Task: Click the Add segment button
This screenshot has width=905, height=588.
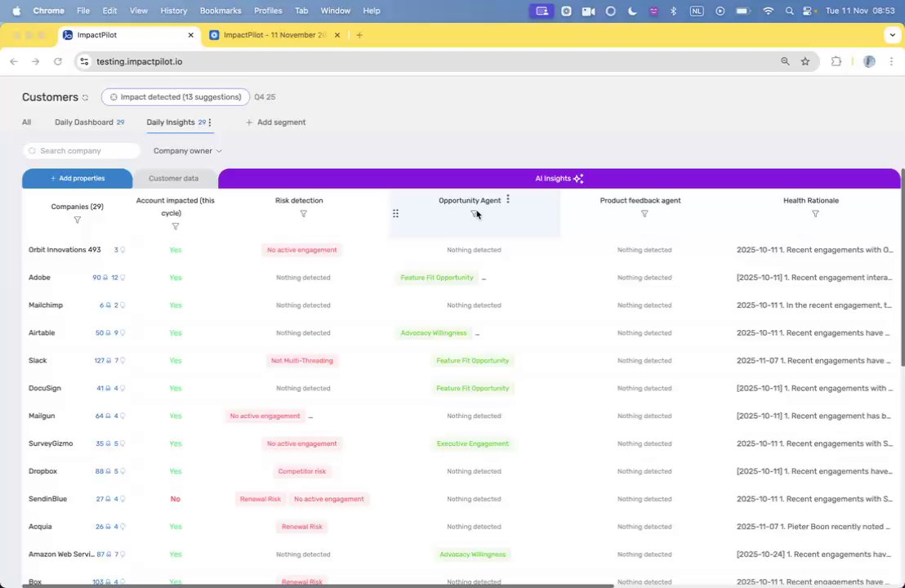Action: (x=275, y=122)
